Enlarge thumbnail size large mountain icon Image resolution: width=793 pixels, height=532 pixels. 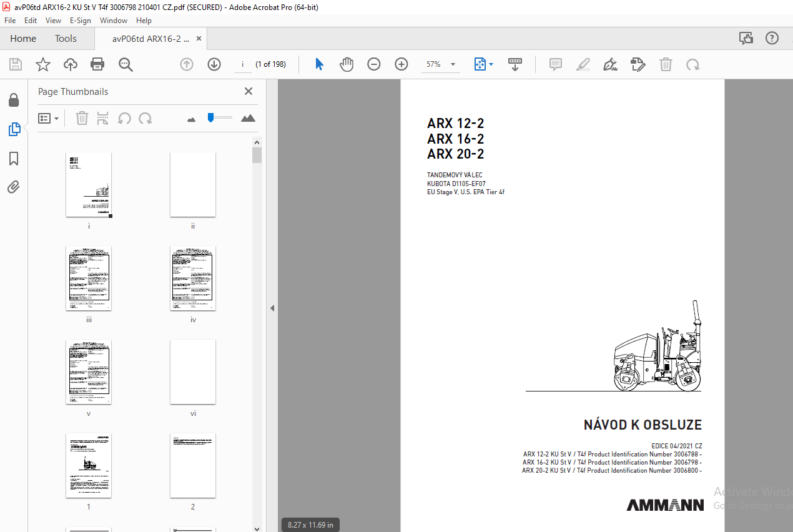coord(248,118)
